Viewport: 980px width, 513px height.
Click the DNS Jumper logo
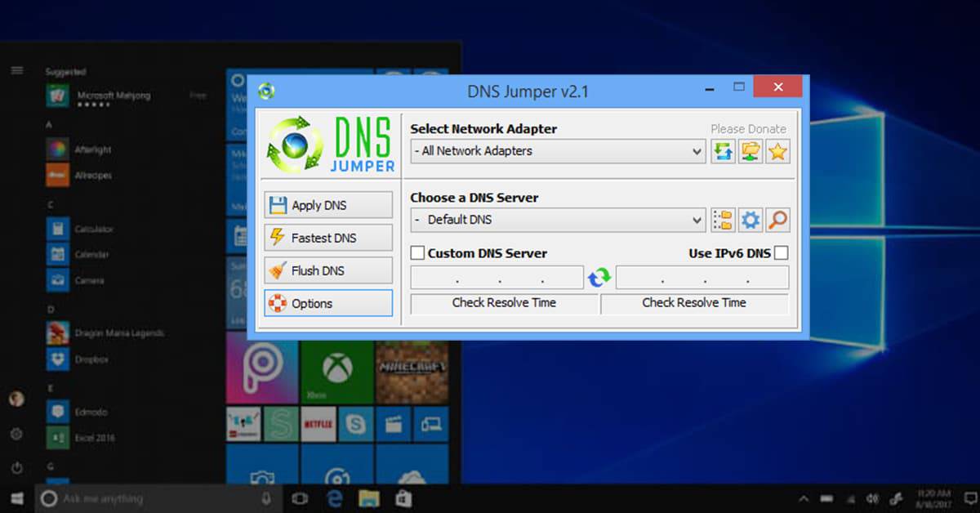pos(331,144)
